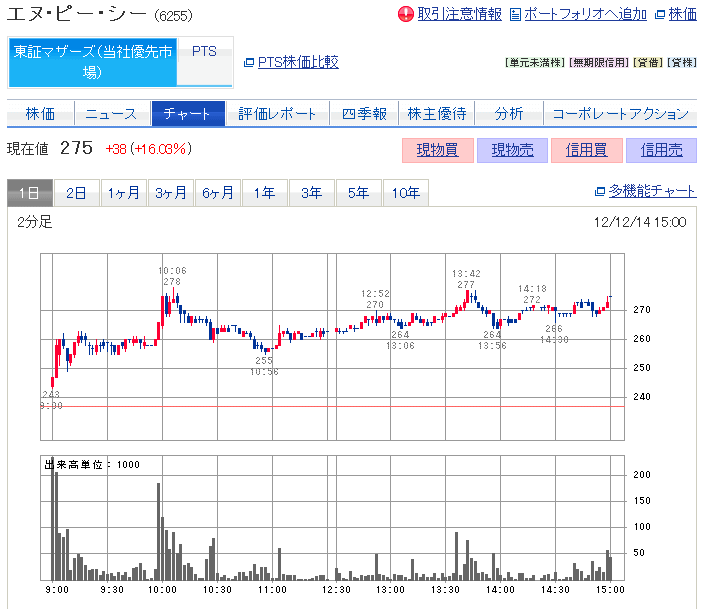Screen dimensions: 705x609
Task: Select the 5年 chart period
Action: 359,193
